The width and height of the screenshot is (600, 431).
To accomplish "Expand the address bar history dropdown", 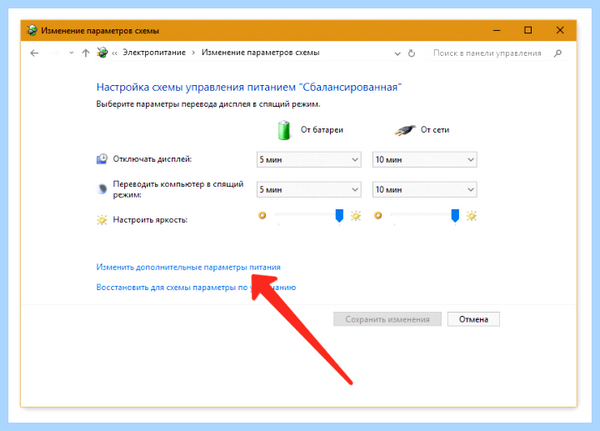I will (x=398, y=54).
